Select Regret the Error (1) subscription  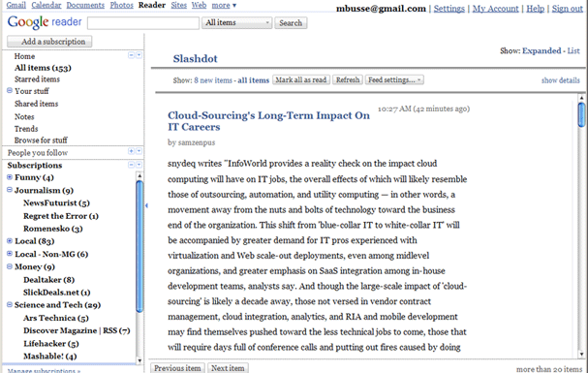point(61,216)
